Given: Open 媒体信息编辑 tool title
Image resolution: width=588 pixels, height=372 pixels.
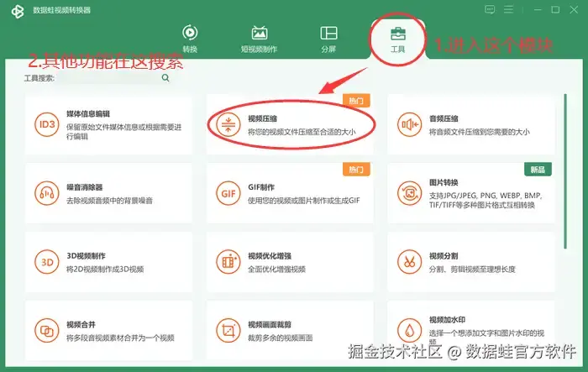Looking at the screenshot, I should click(88, 114).
